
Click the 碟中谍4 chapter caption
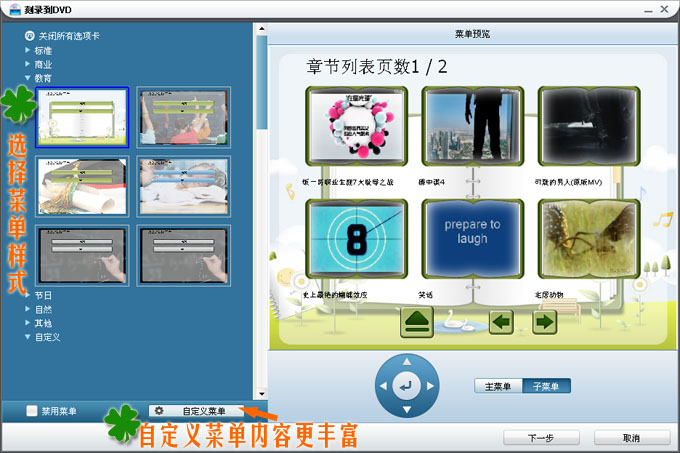point(432,182)
